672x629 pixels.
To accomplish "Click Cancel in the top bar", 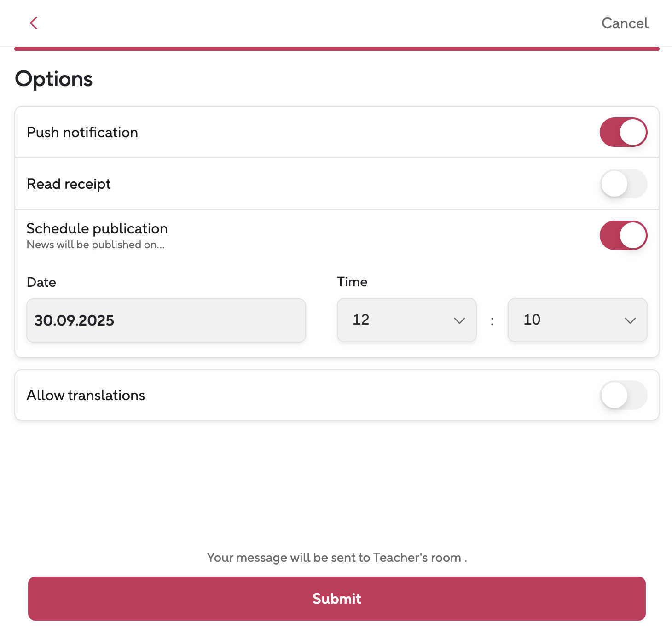I will (x=625, y=23).
